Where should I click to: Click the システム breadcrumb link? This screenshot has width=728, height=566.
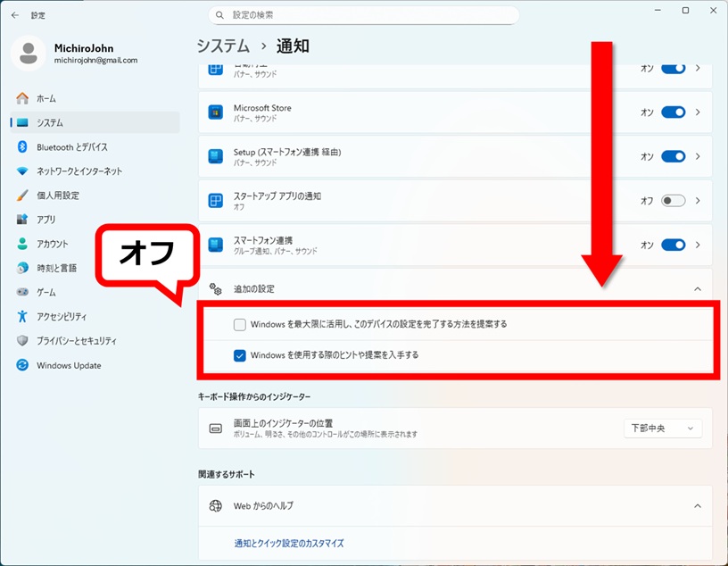[x=223, y=46]
